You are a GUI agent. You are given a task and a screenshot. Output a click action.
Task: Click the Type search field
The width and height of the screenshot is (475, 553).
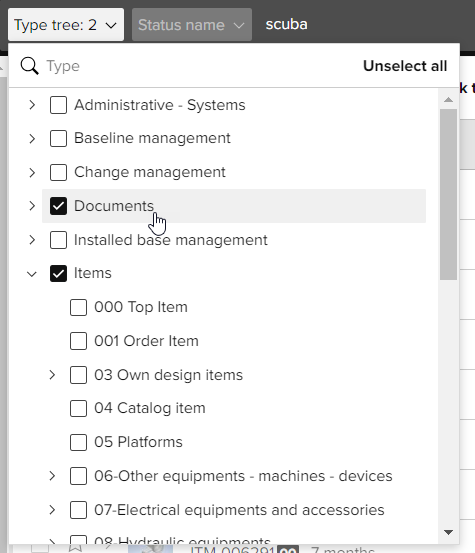click(x=201, y=66)
